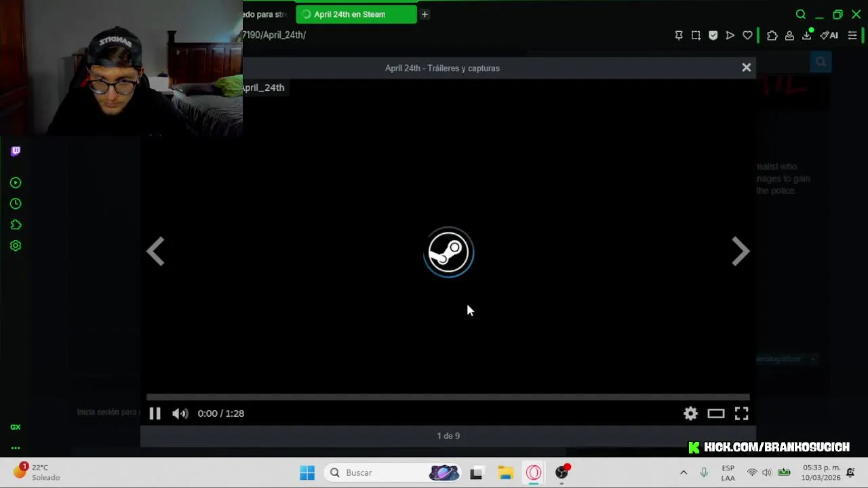Show hidden system tray icons
Viewport: 868px width, 488px height.
(684, 472)
